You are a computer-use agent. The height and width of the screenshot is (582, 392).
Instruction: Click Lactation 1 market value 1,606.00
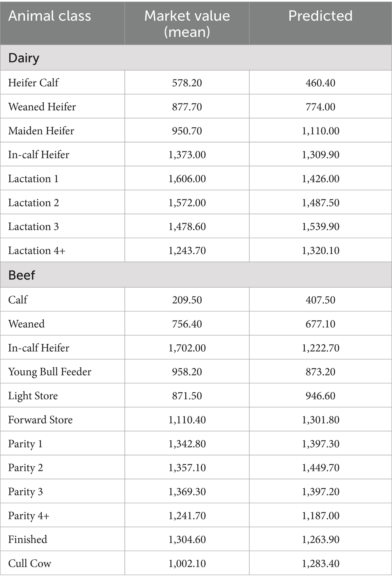(x=187, y=179)
